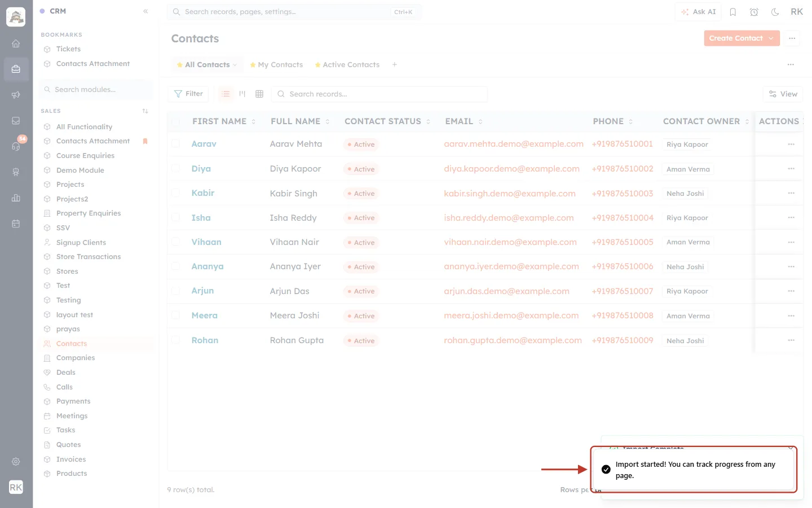Check the row checkbox for Vihaan
The width and height of the screenshot is (812, 508).
pos(175,242)
